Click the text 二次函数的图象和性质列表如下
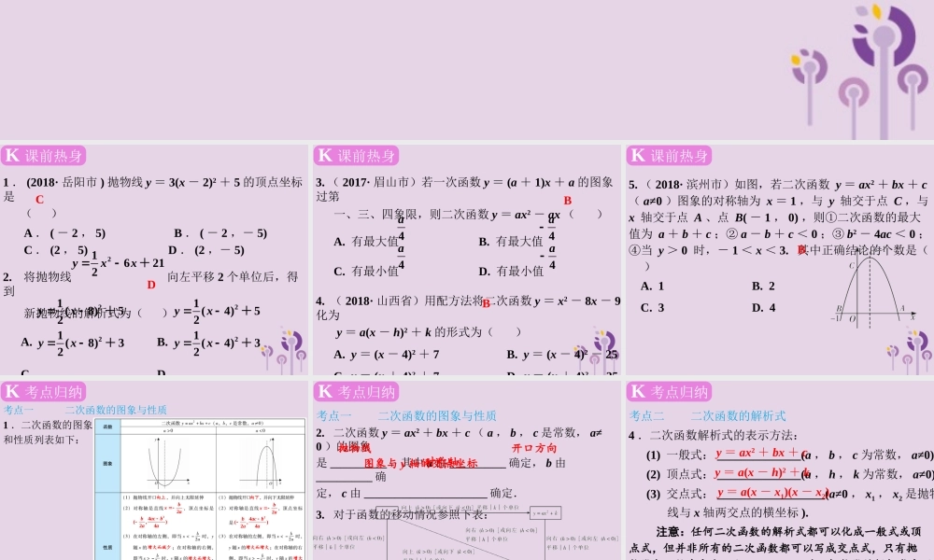This screenshot has width=934, height=560. (48, 432)
